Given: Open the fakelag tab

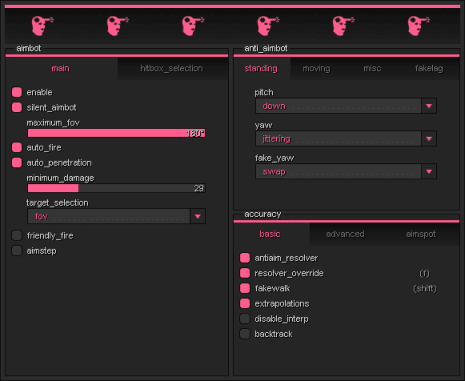Looking at the screenshot, I should (429, 68).
